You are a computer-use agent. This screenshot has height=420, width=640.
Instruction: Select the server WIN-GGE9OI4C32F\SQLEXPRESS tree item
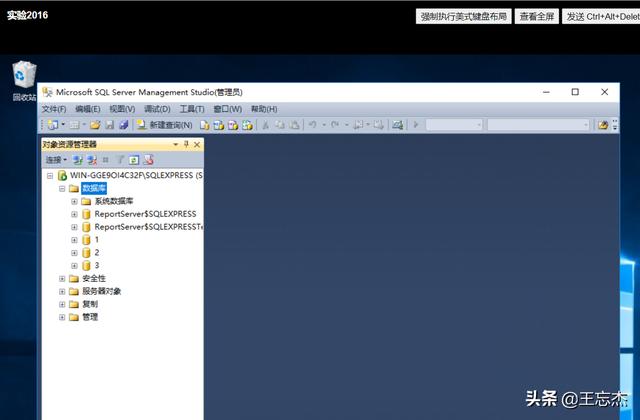pyautogui.click(x=137, y=176)
